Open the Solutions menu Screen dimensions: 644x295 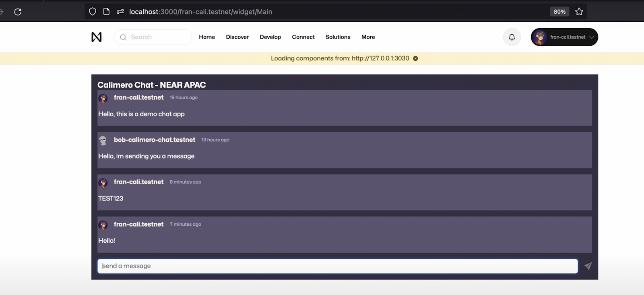tap(338, 37)
